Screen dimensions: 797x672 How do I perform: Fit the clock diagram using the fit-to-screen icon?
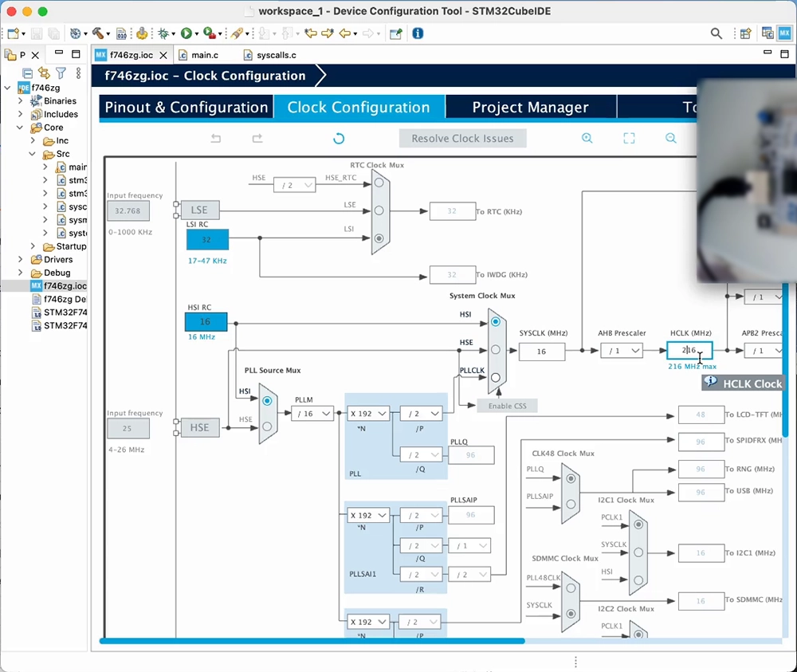click(629, 138)
